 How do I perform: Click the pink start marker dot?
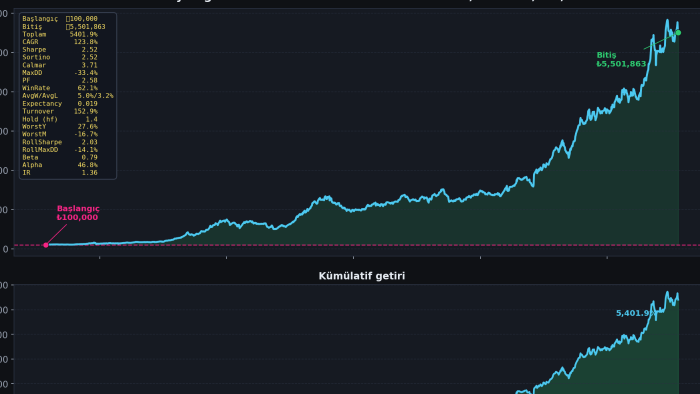click(x=46, y=245)
